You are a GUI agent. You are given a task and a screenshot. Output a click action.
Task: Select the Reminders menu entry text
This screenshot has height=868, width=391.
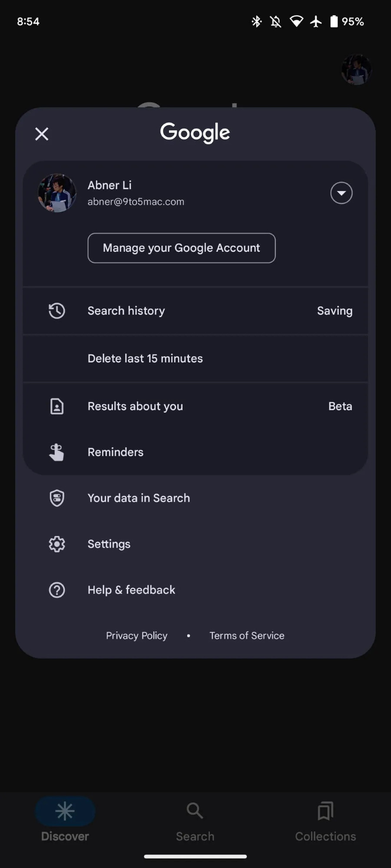[x=116, y=452]
